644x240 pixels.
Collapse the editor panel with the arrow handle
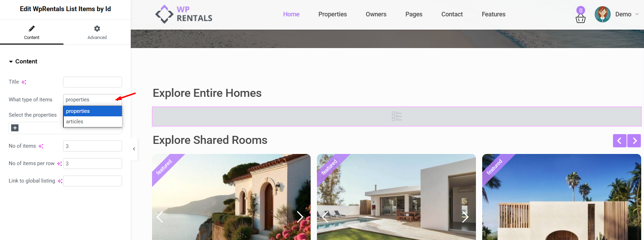134,149
